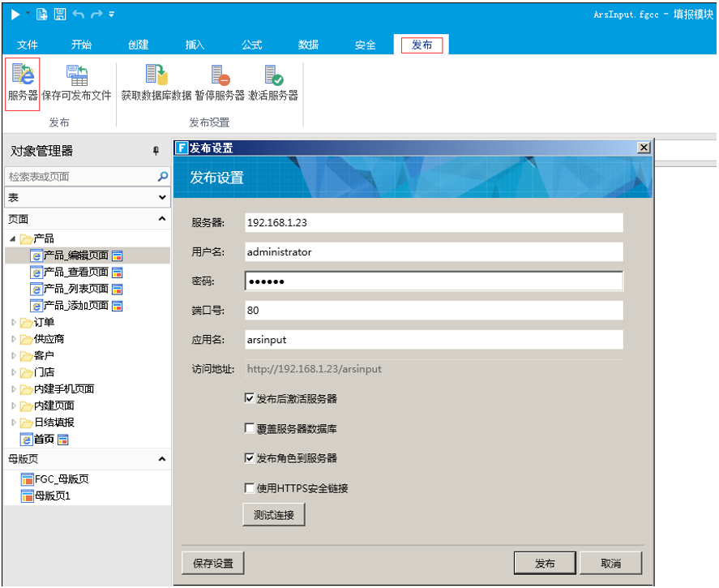Image resolution: width=719 pixels, height=588 pixels.
Task: Click the save icon in quick access toolbar
Action: [60, 14]
